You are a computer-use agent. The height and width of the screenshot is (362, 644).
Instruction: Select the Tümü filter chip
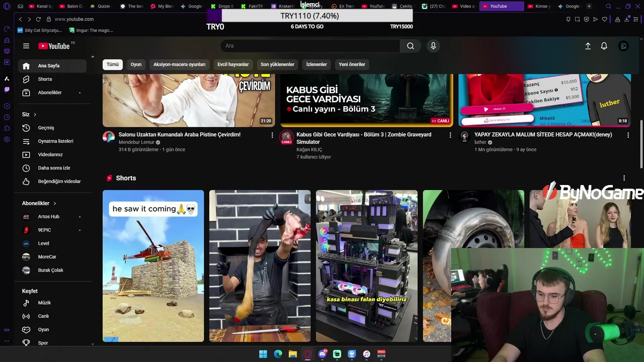113,64
